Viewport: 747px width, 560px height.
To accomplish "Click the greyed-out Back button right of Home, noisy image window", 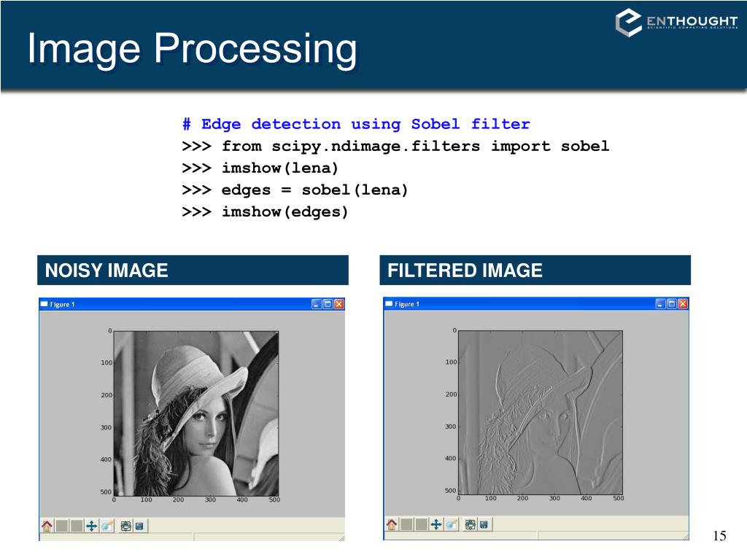I will click(x=62, y=526).
